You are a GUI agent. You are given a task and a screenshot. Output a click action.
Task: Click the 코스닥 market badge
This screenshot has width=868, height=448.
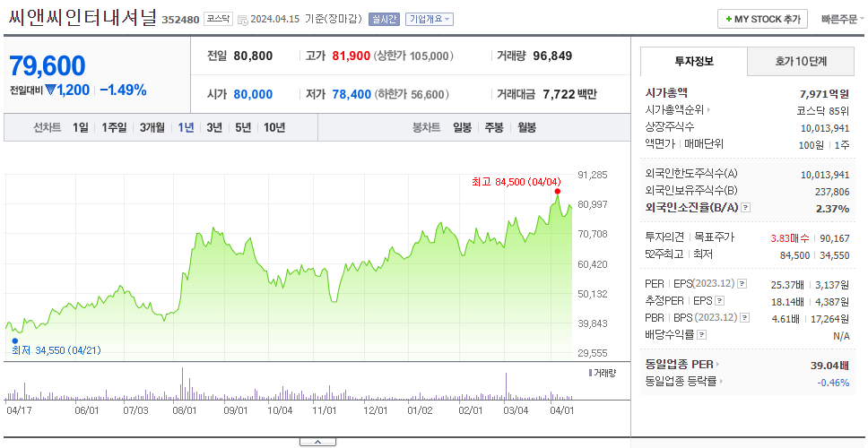point(219,19)
